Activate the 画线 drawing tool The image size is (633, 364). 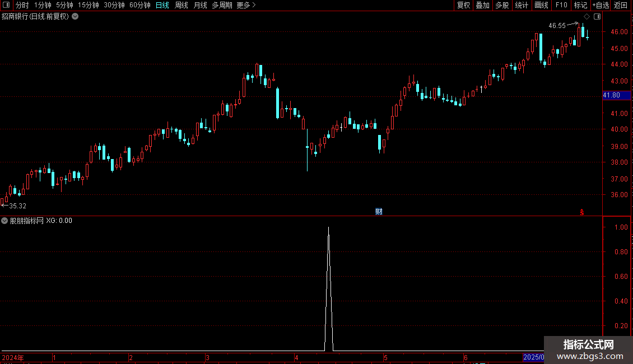pos(541,5)
